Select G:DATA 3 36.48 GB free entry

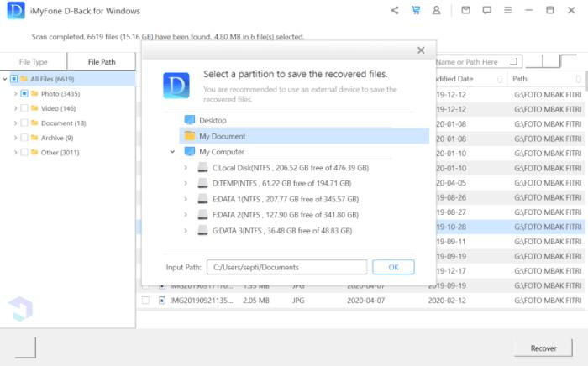(282, 230)
